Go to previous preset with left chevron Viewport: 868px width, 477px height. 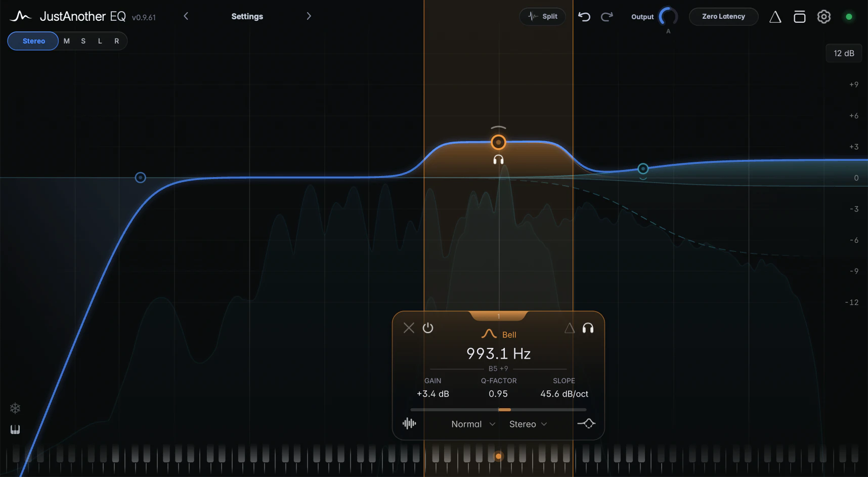point(186,16)
